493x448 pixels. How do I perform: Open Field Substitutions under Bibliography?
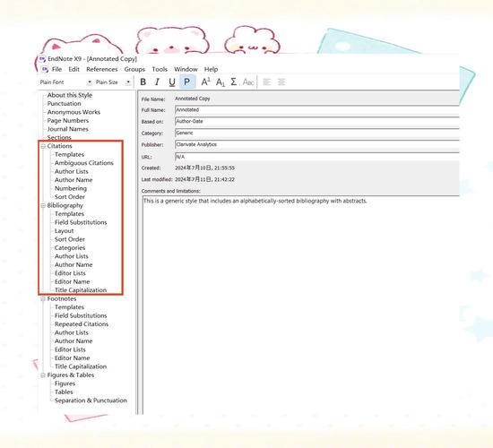click(81, 222)
